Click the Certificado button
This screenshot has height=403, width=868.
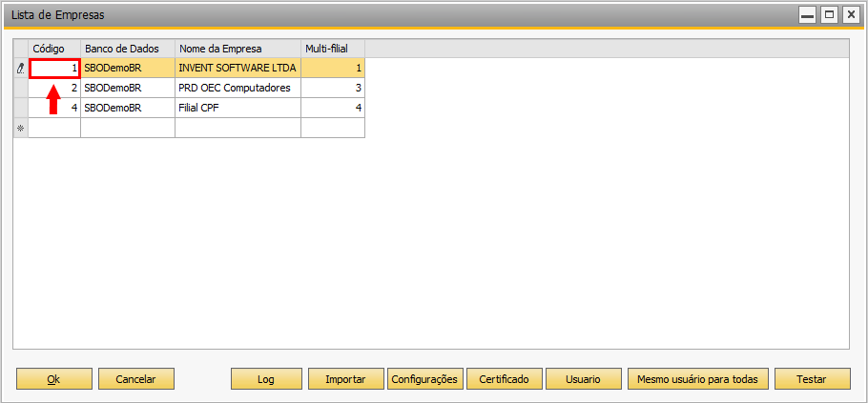tap(505, 379)
